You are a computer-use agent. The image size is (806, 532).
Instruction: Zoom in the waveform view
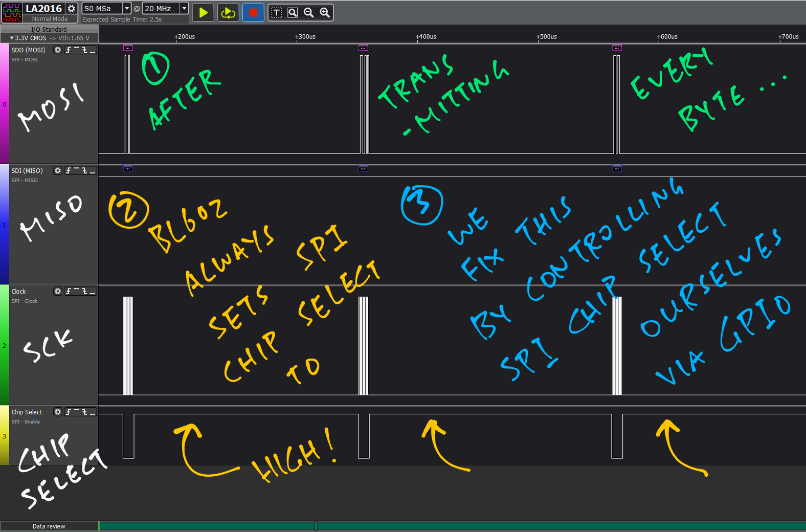[x=325, y=12]
